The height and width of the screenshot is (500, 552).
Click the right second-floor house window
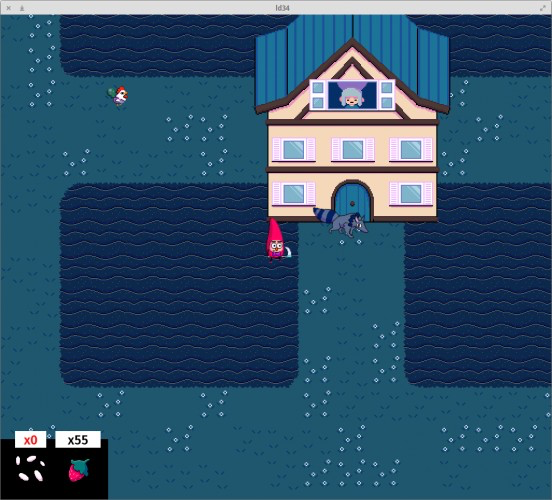point(411,149)
